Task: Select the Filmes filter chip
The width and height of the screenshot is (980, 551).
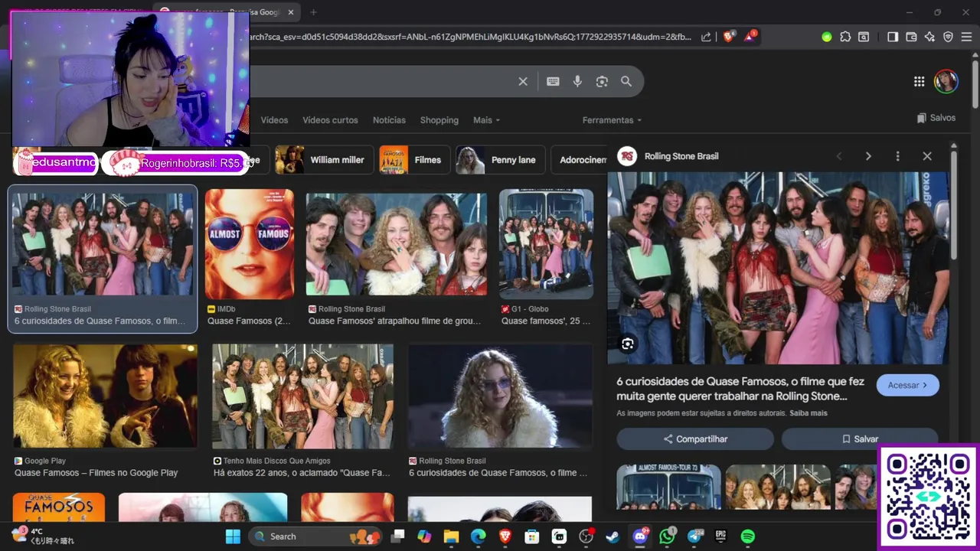Action: (x=413, y=160)
